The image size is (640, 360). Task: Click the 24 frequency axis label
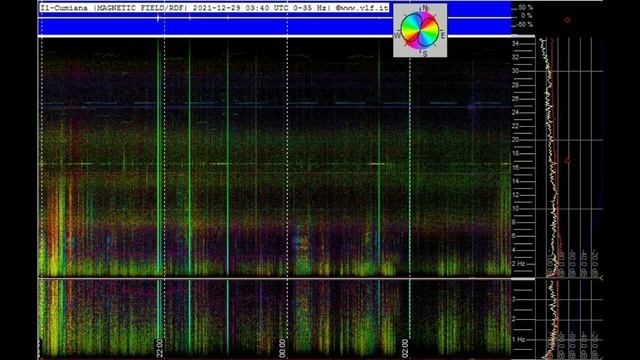[x=516, y=112]
